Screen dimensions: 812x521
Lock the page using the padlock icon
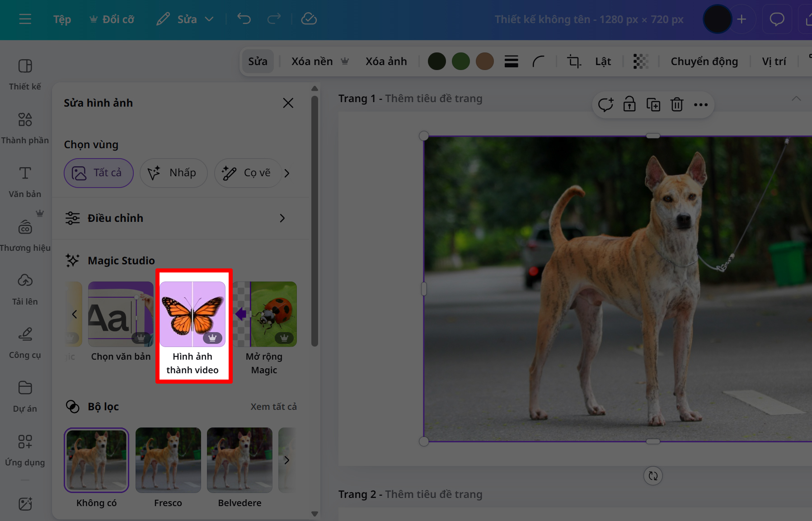coord(629,105)
